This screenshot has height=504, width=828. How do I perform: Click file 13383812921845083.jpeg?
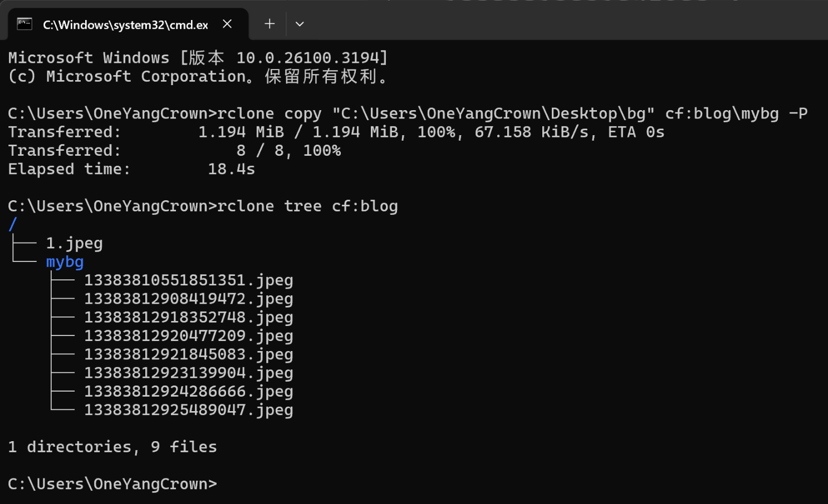188,354
